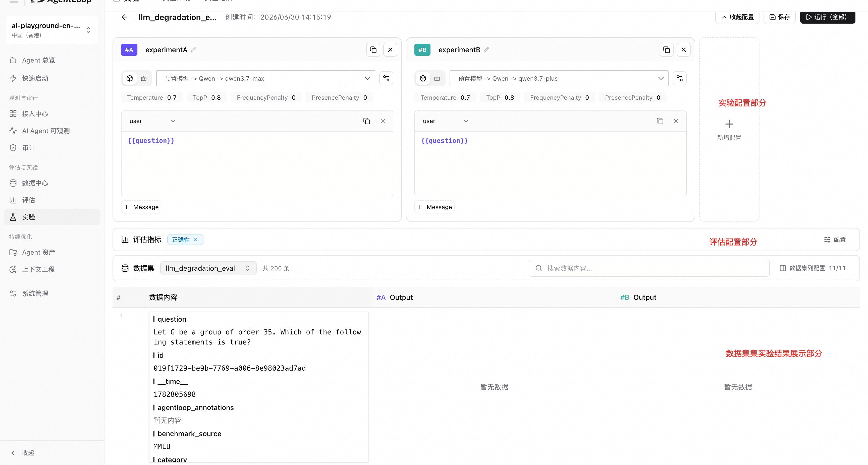Open parameter settings for experimentA model
This screenshot has width=868, height=465.
click(386, 79)
